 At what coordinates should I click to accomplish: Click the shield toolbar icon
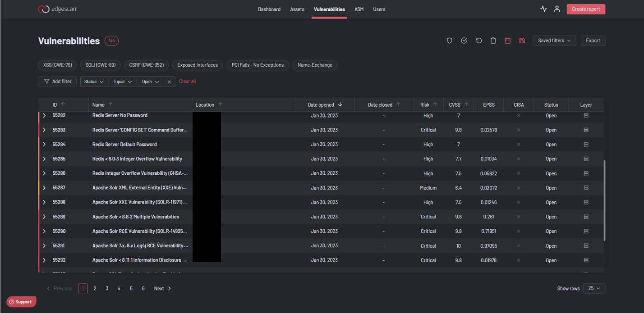click(x=449, y=41)
